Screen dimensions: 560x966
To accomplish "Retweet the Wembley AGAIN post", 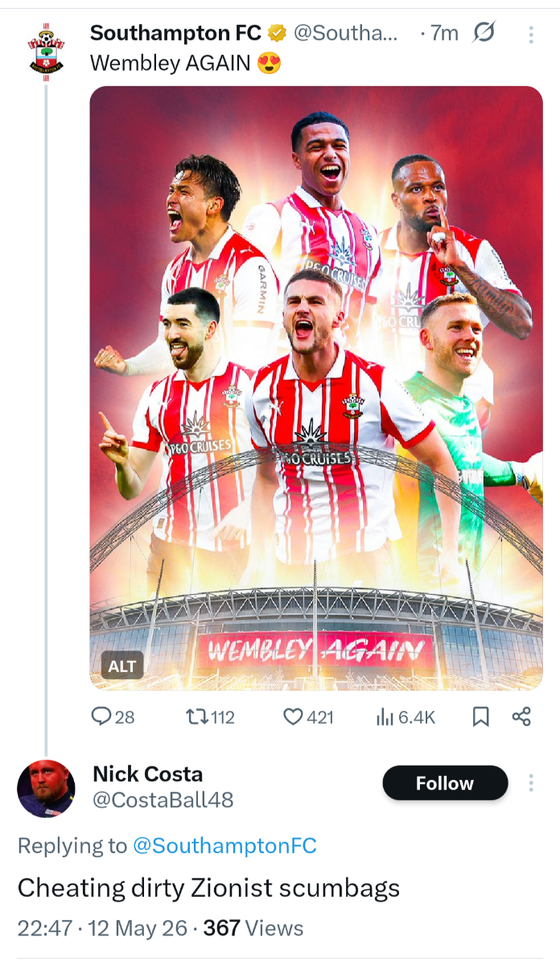I will (210, 716).
